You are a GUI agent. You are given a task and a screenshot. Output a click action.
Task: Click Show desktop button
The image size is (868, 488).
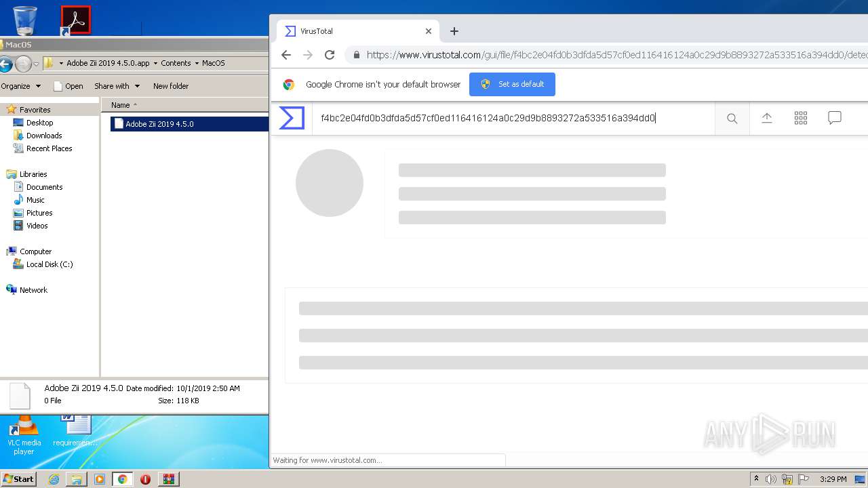click(x=861, y=479)
